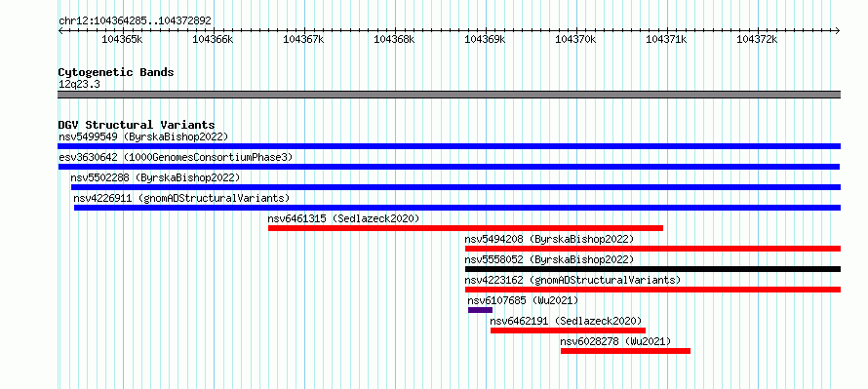Select the DGV Structural Variants track title
The image size is (868, 389).
[137, 125]
